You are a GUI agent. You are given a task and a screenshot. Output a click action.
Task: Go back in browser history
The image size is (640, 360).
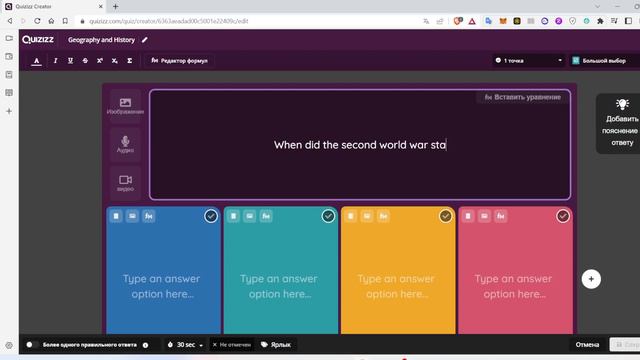(10, 21)
